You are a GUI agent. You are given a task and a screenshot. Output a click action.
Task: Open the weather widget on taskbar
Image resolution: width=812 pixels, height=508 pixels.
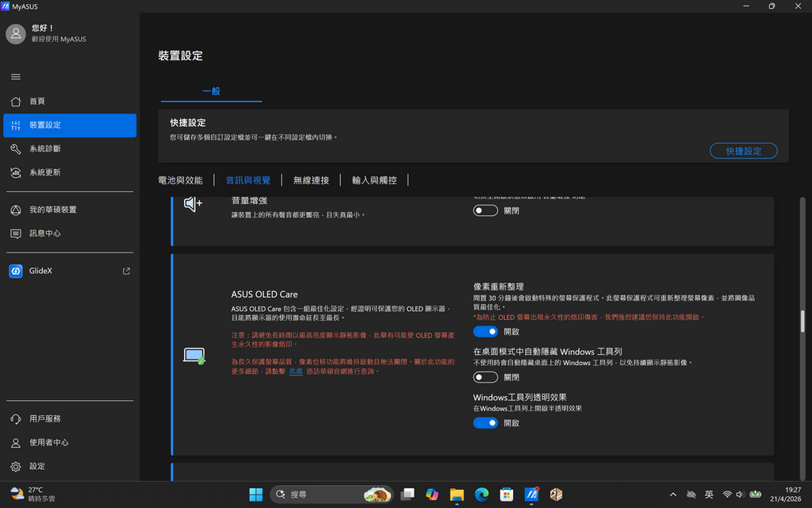(x=33, y=495)
